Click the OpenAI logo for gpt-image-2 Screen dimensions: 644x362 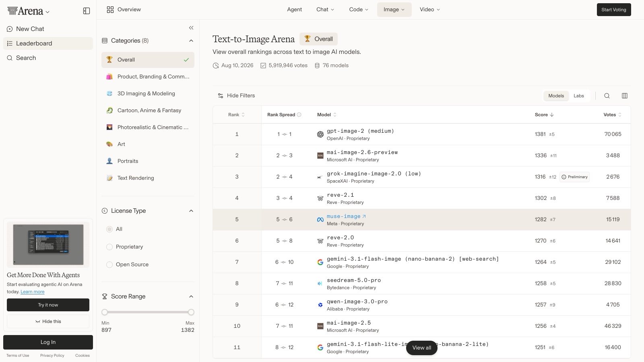pos(320,134)
